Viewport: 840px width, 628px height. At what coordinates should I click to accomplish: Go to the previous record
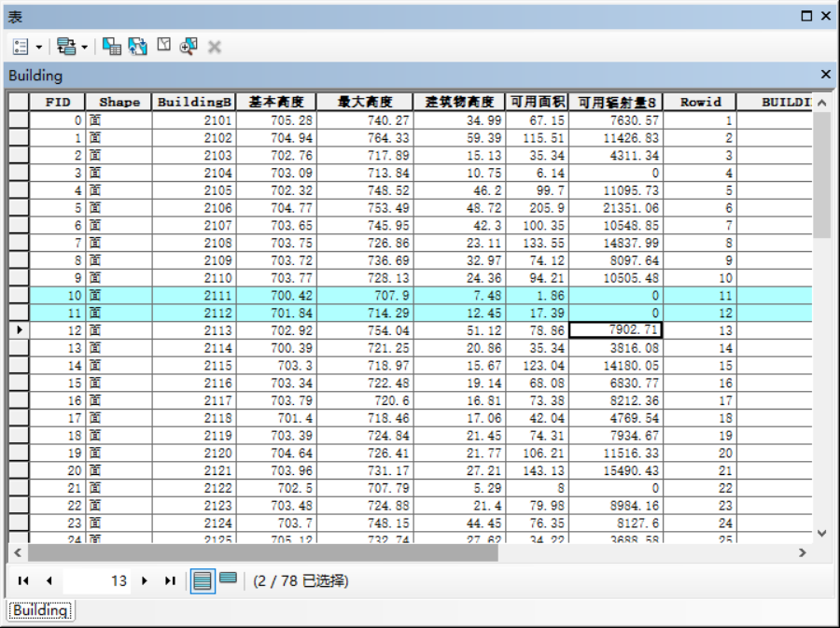point(49,581)
